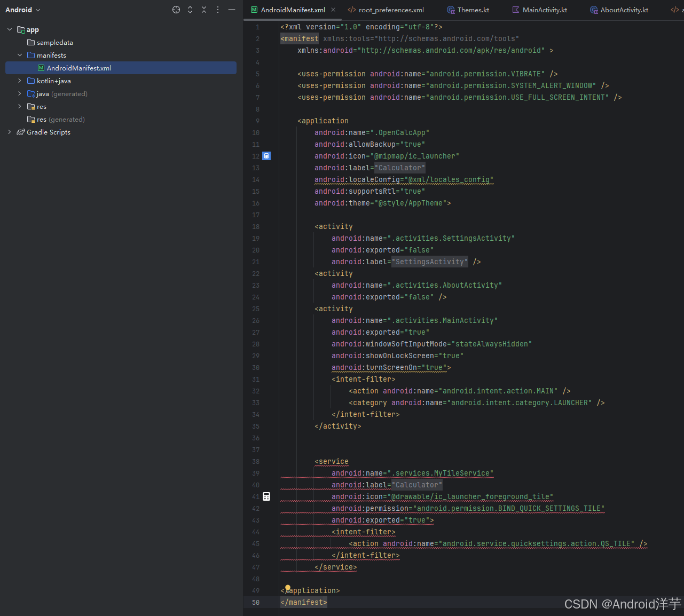The image size is (684, 616).
Task: Collapse the app node in Project tree
Action: (9, 29)
